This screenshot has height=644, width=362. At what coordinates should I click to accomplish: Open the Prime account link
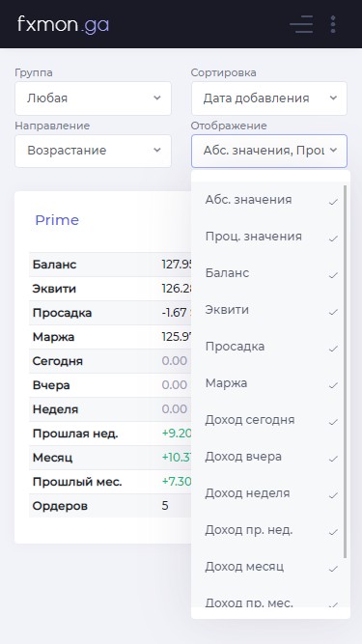pyautogui.click(x=57, y=220)
